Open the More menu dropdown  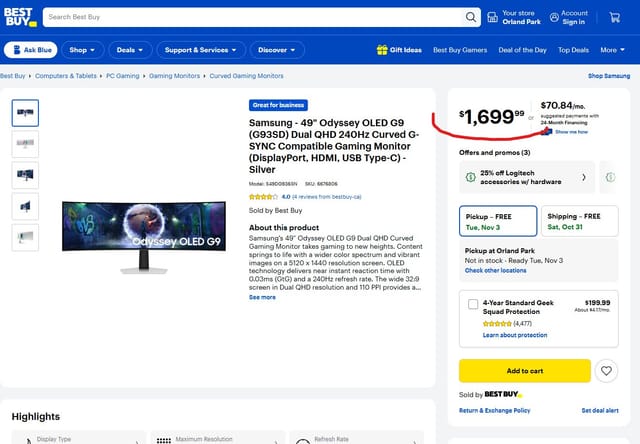[x=612, y=50]
